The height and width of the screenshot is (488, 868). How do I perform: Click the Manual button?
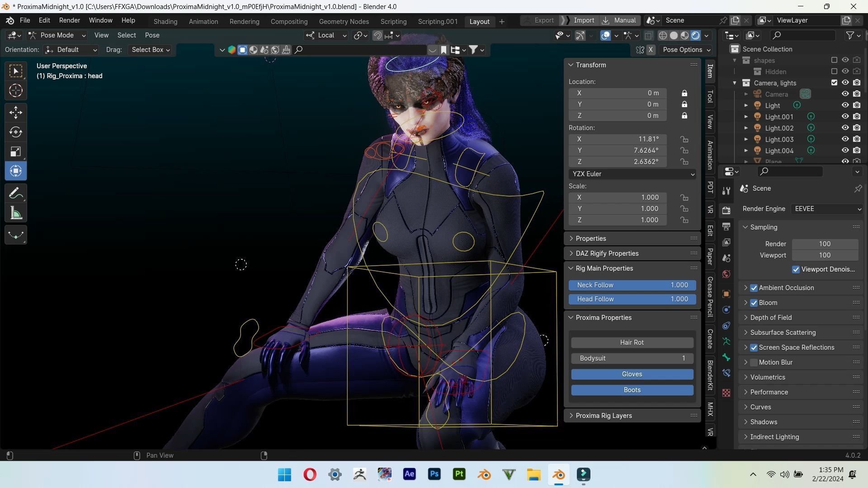tap(619, 20)
